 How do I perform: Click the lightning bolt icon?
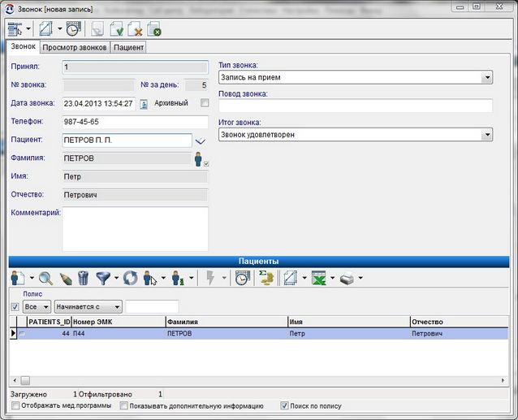point(210,278)
